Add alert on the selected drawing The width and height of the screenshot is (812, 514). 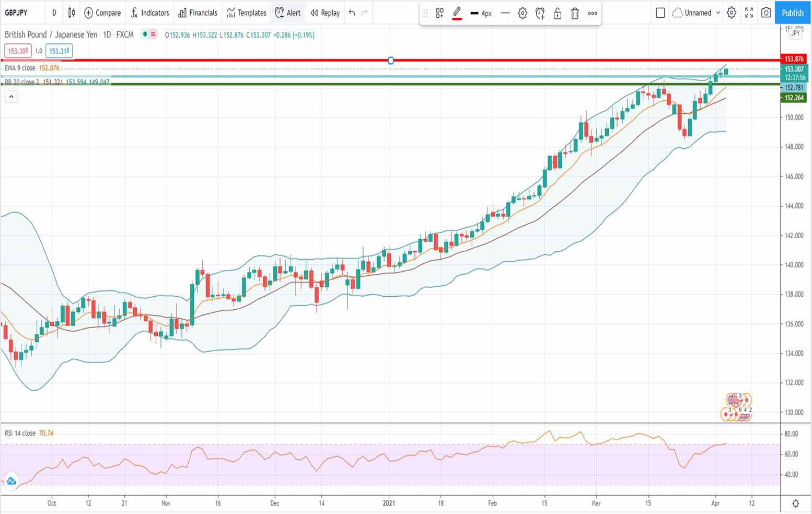click(540, 14)
